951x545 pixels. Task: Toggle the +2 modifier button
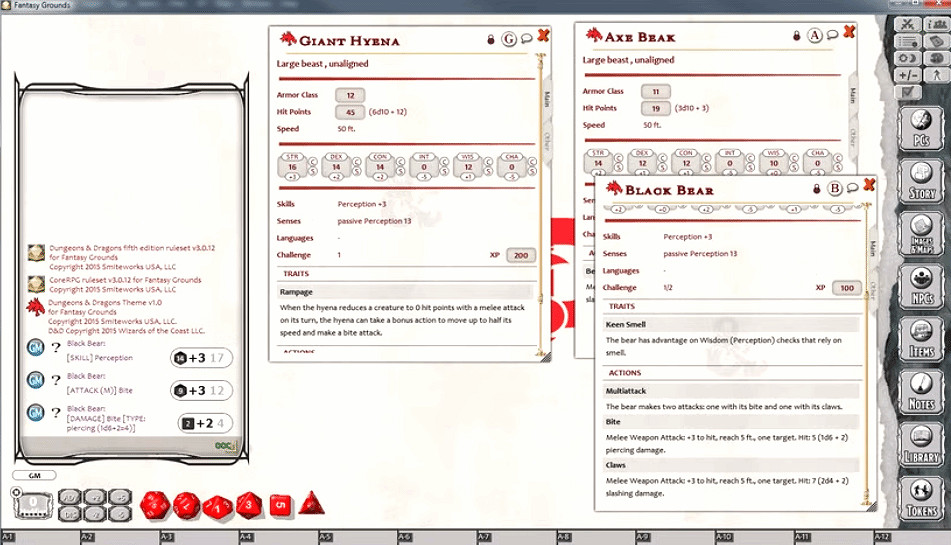coord(95,498)
